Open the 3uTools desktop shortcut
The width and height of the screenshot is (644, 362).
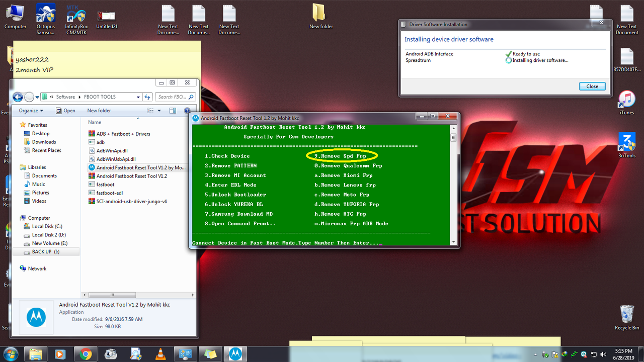(x=627, y=146)
